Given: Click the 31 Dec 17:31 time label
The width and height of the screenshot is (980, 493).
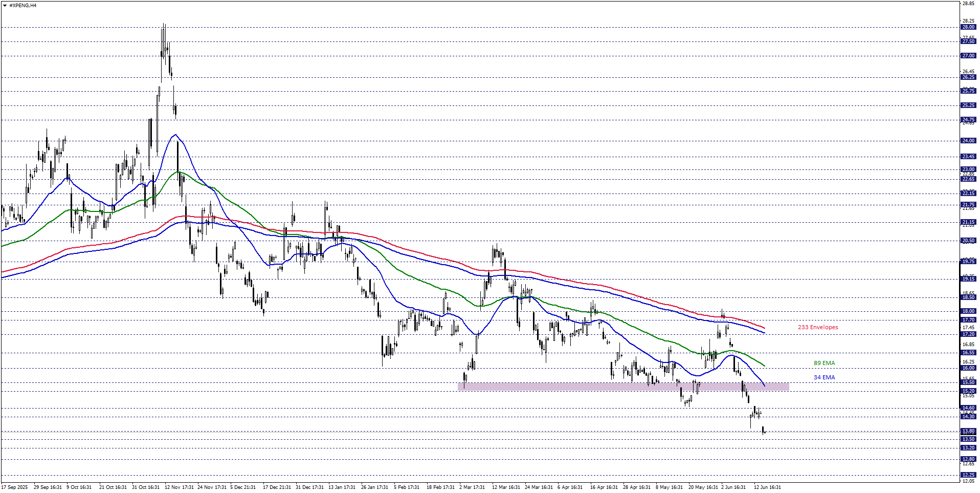Looking at the screenshot, I should (309, 487).
